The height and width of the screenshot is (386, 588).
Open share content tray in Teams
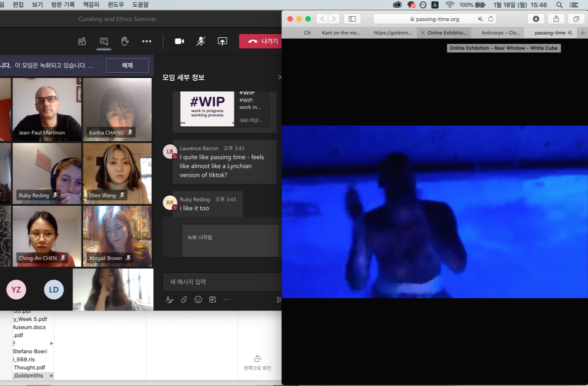coord(222,41)
